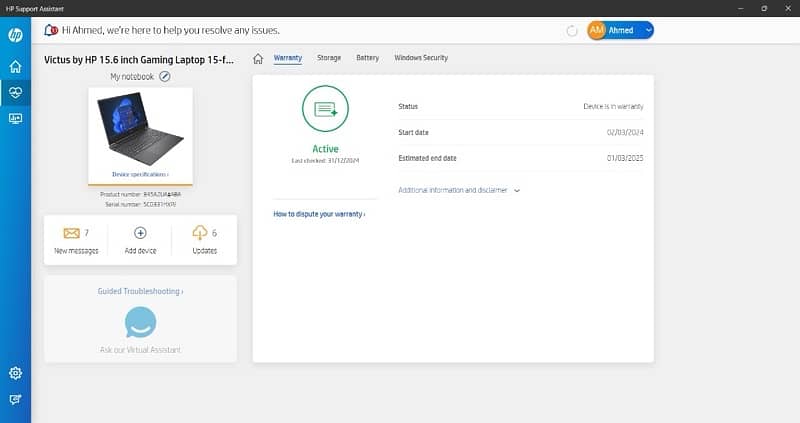Open New messages envelope icon
800x423 pixels.
72,233
